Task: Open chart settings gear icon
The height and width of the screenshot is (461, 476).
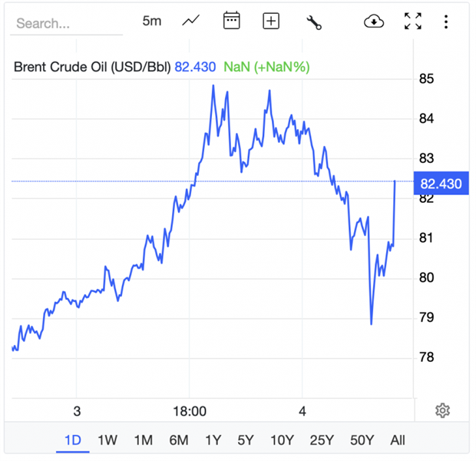Action: 442,410
